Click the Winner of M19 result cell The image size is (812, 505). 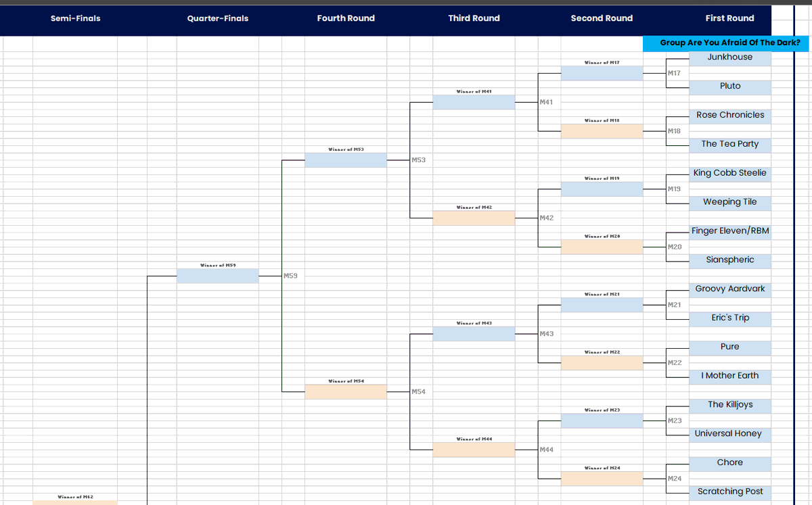pos(602,189)
